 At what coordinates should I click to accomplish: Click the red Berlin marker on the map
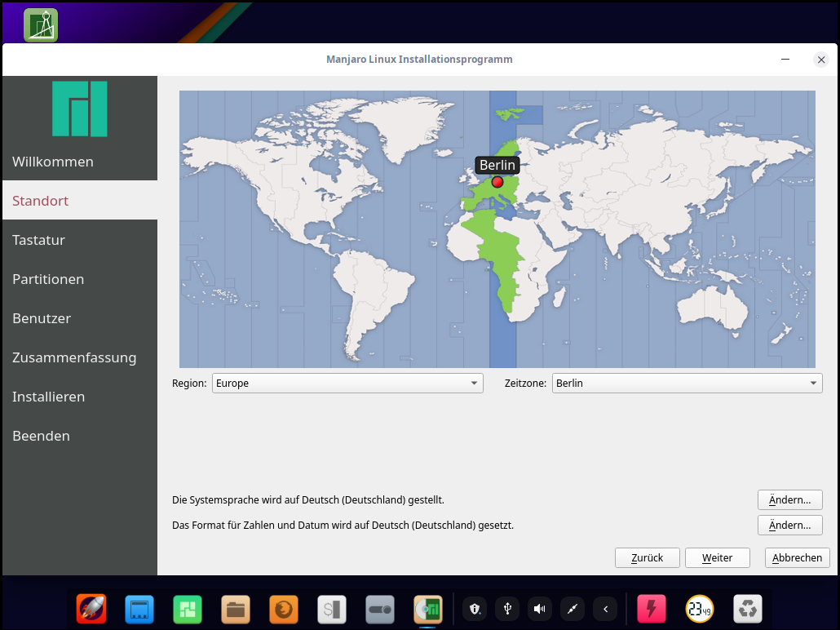click(x=497, y=182)
